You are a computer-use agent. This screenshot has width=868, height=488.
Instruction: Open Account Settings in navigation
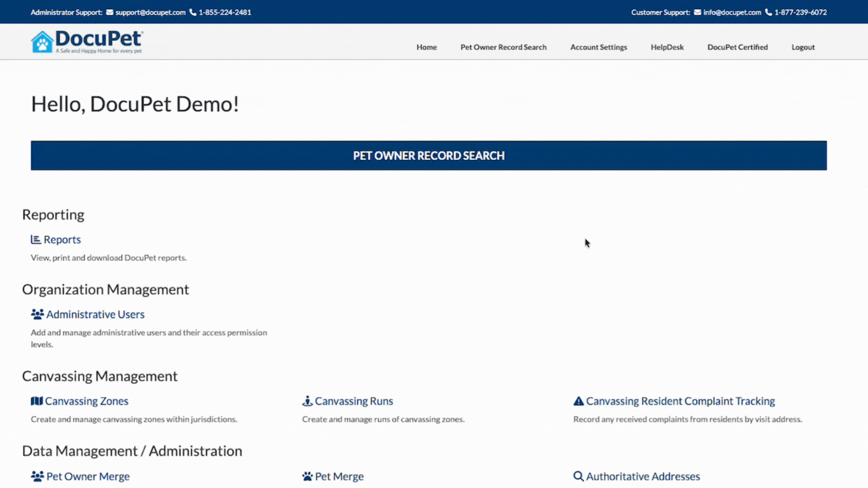click(x=599, y=47)
